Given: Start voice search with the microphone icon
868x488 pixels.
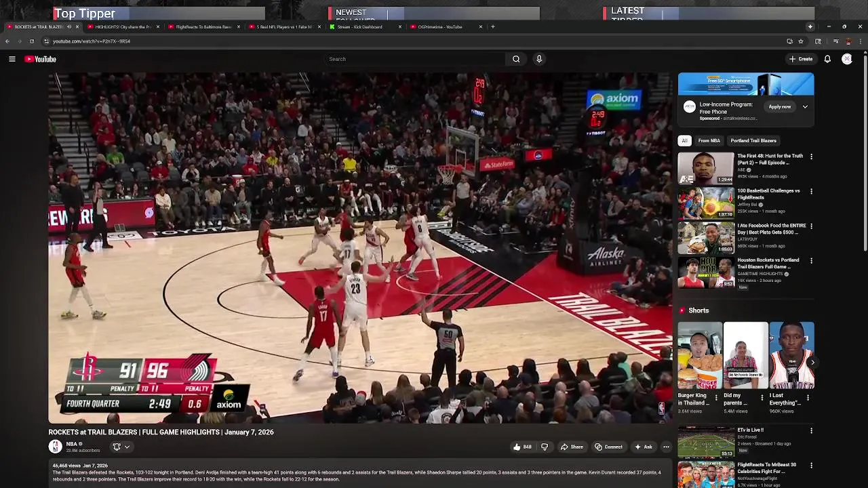Looking at the screenshot, I should [x=539, y=59].
